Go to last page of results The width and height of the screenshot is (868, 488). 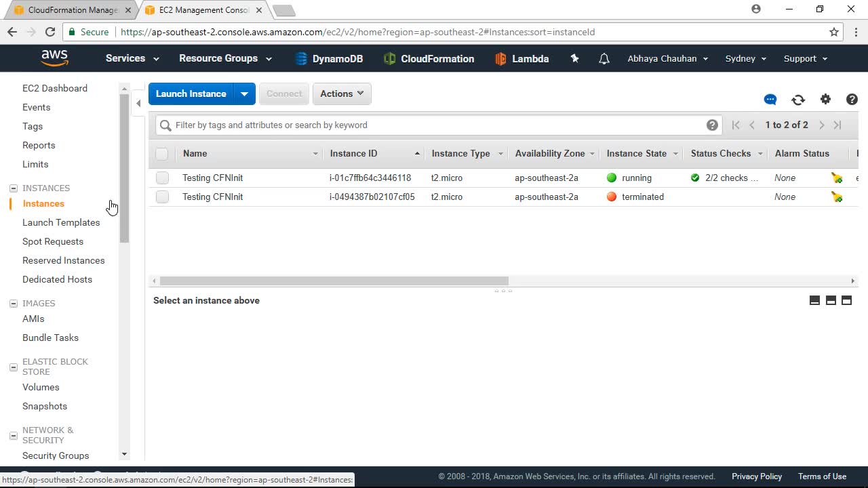point(837,125)
